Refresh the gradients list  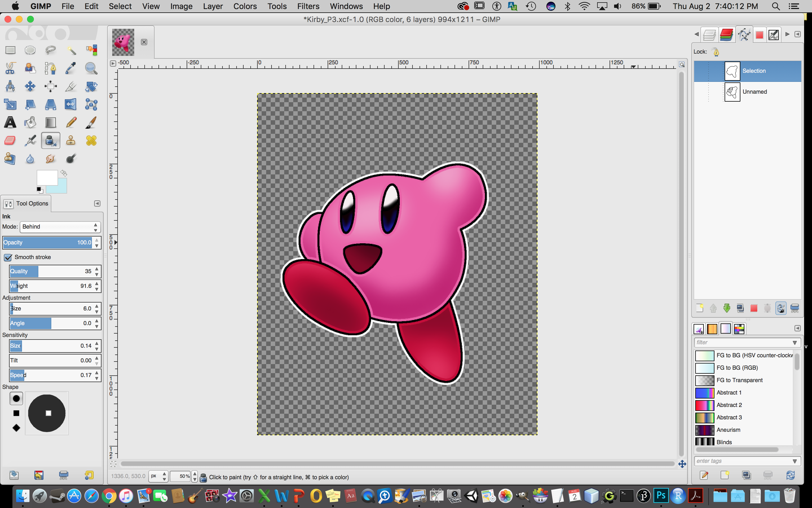(x=790, y=475)
